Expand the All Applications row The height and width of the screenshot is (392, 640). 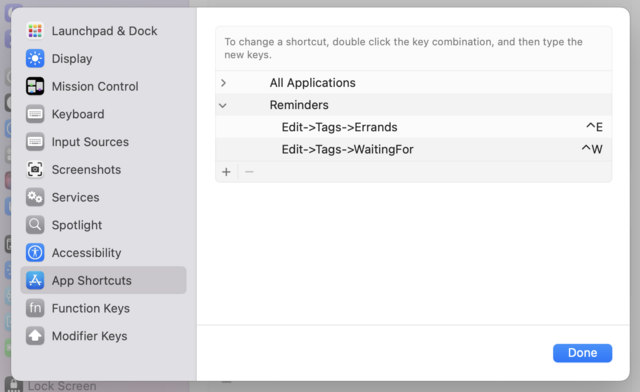223,83
